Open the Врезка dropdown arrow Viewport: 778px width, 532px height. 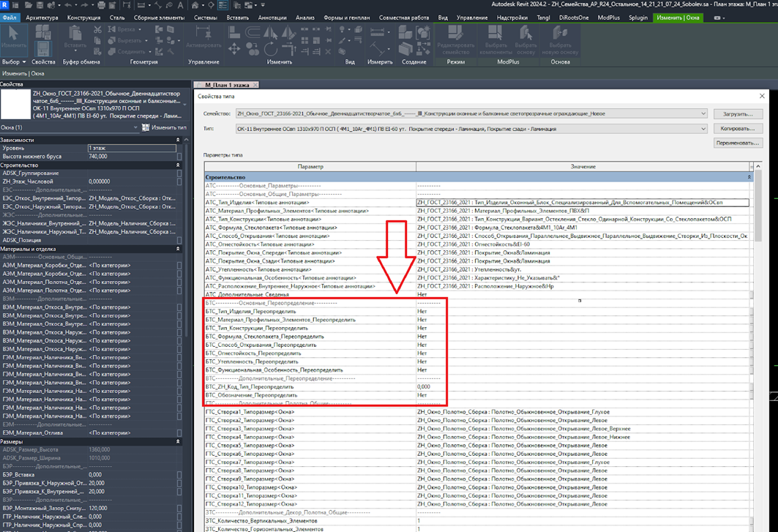140,30
